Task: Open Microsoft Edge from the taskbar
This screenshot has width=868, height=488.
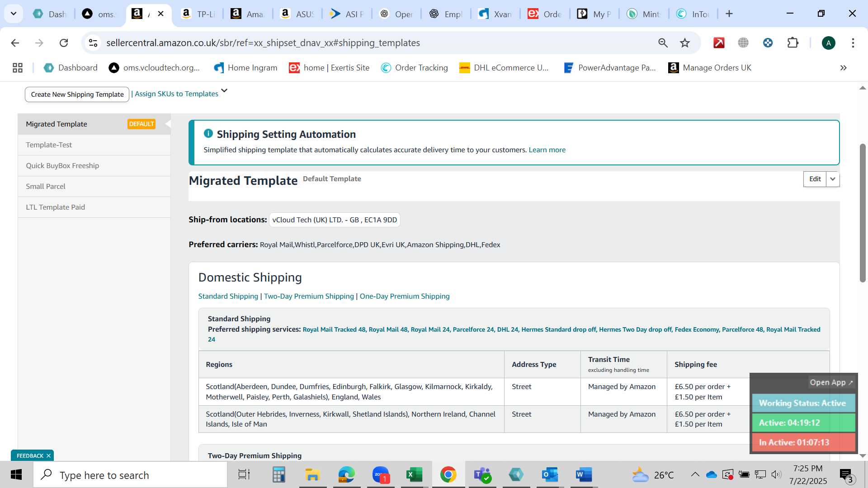Action: 346,475
